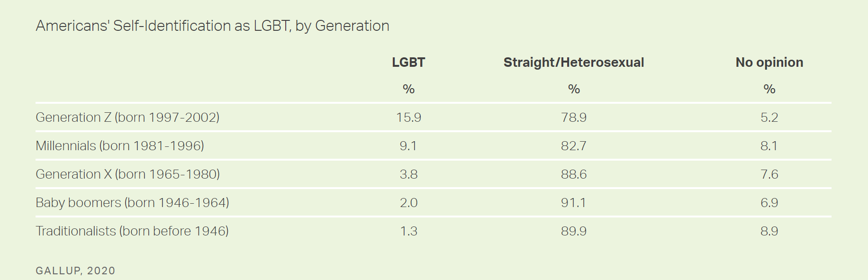Viewport: 868px width, 280px height.
Task: Click the 15.9 value for Generation Z
Action: 408,117
